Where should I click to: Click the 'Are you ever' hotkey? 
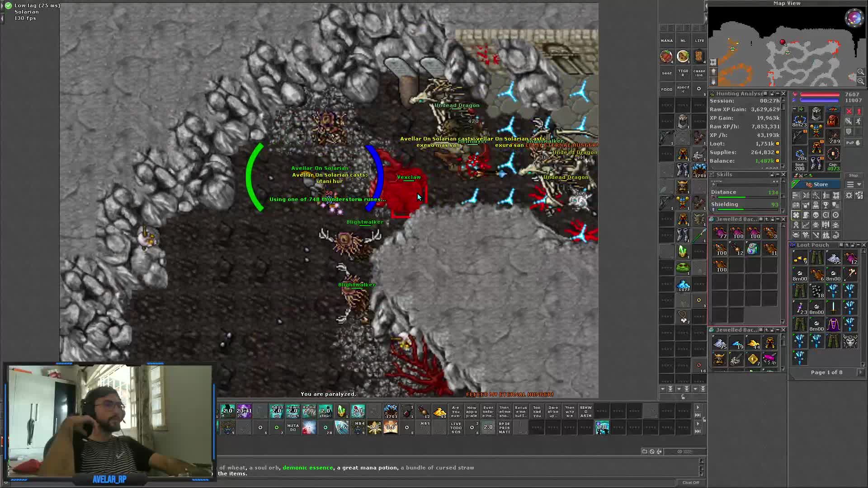pos(456,412)
